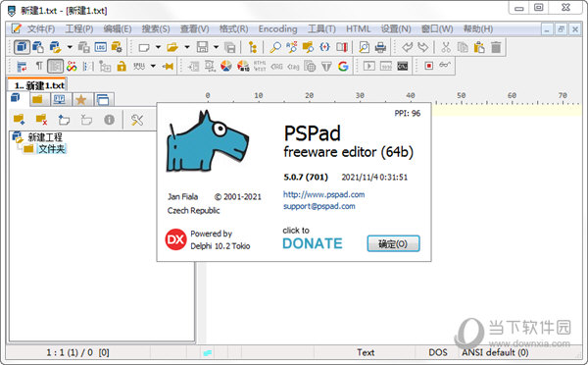This screenshot has height=365, width=588.
Task: Select the 1.. 新建1.txt document tab
Action: click(37, 85)
